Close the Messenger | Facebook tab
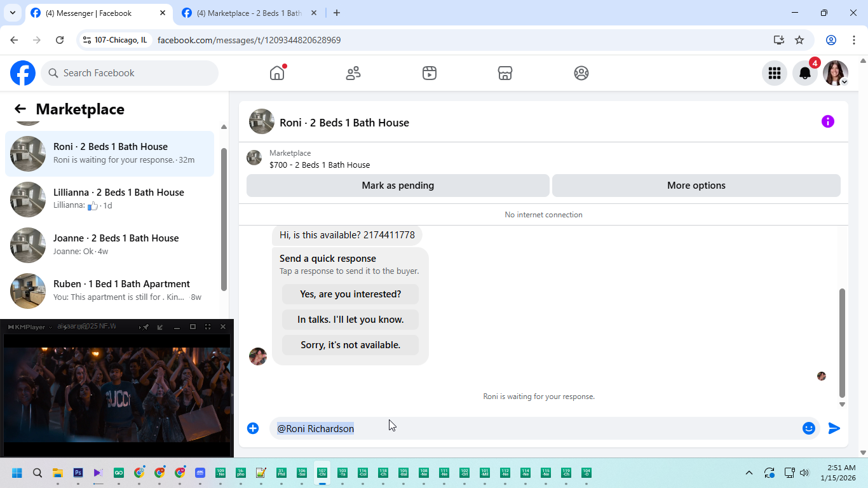The image size is (868, 488). click(163, 13)
